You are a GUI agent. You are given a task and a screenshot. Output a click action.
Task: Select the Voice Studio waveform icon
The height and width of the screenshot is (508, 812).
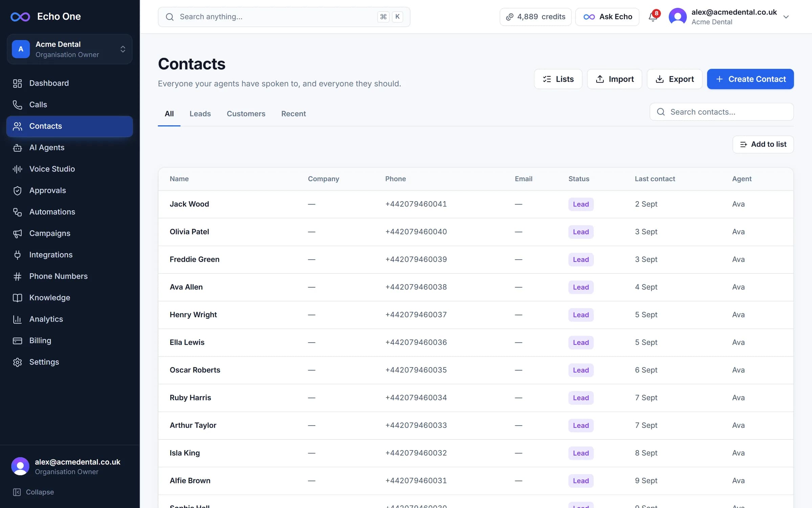pyautogui.click(x=17, y=169)
